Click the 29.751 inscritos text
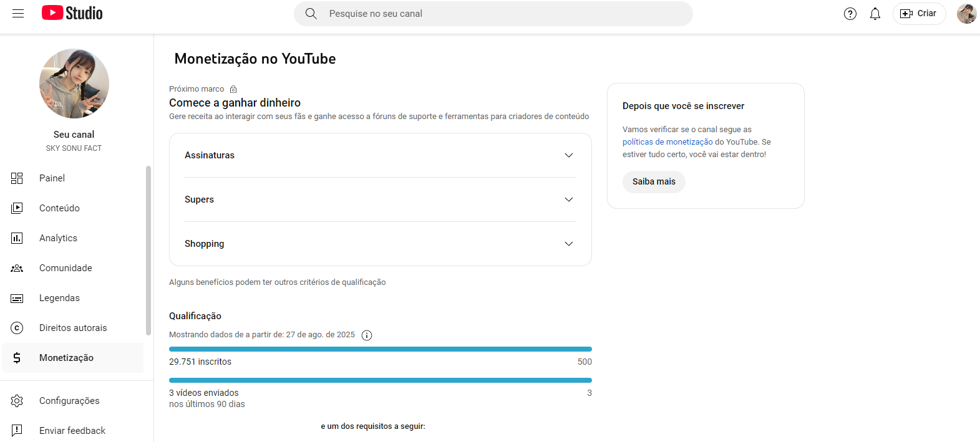Screen dimensions: 980x442 point(200,362)
